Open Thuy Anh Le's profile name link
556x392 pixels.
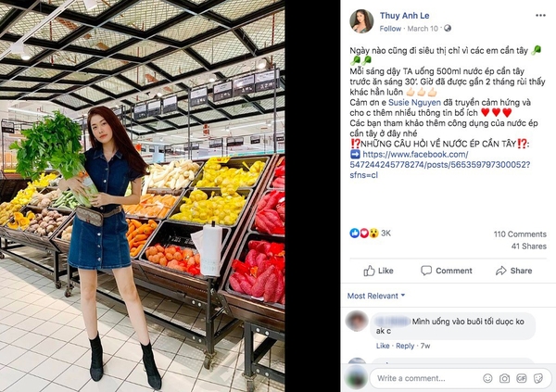(x=405, y=16)
